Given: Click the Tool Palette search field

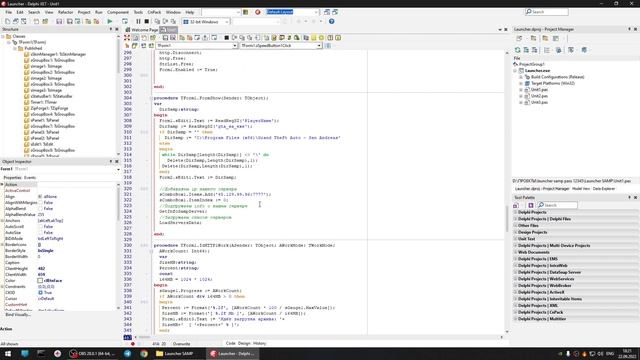Looking at the screenshot, I should 557,205.
